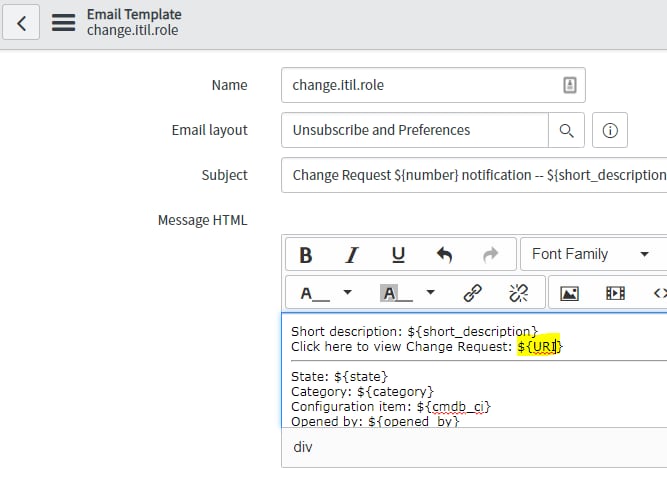Viewport: 667px width, 484px height.
Task: Toggle Bold formatting in editor
Action: tap(305, 255)
